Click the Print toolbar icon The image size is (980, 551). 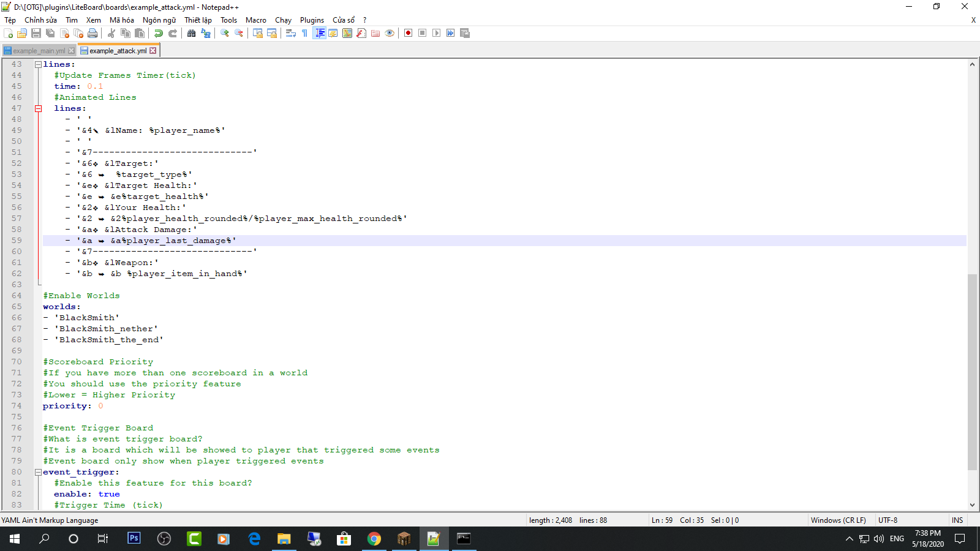click(x=92, y=33)
